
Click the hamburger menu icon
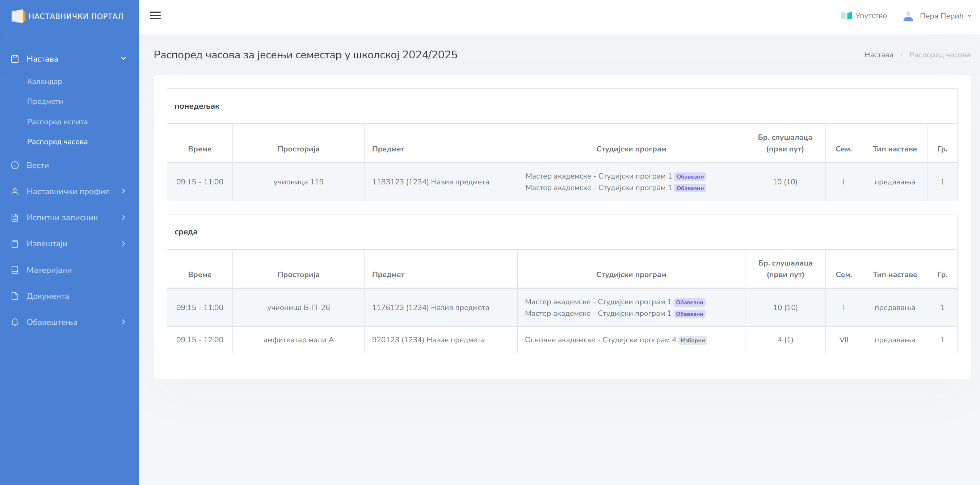coord(155,16)
